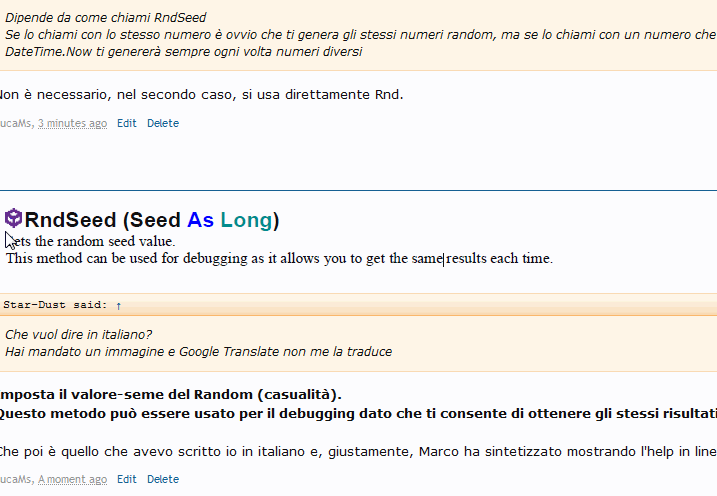
Task: Click the teal "Long" type keyword
Action: [246, 220]
